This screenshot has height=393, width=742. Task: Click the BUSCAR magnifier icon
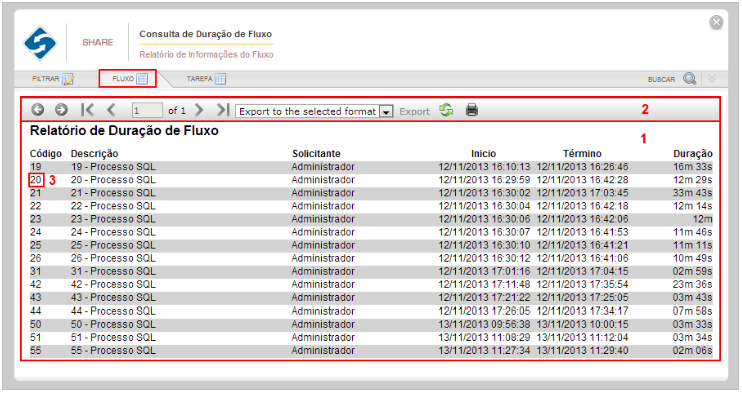coord(689,79)
